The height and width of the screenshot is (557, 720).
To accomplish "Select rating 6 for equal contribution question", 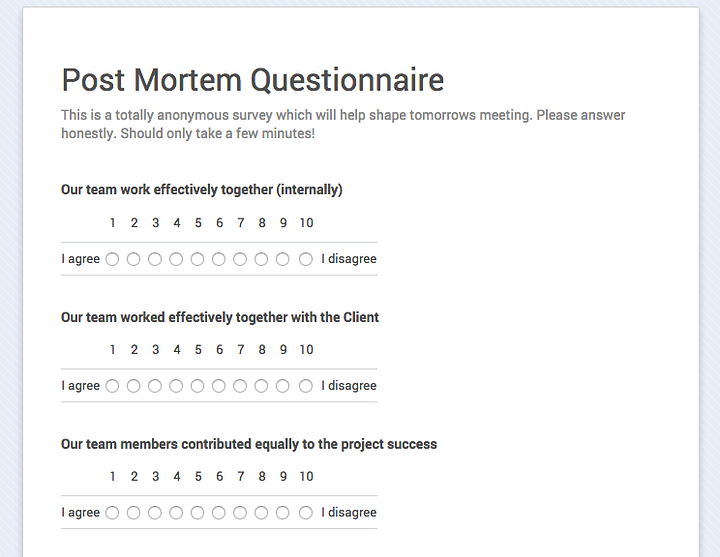I will (219, 512).
